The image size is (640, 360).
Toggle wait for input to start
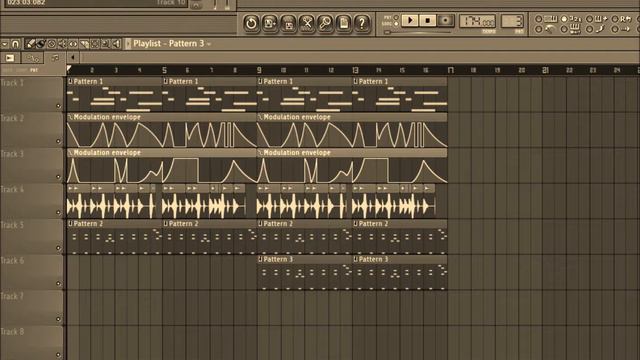tap(571, 29)
